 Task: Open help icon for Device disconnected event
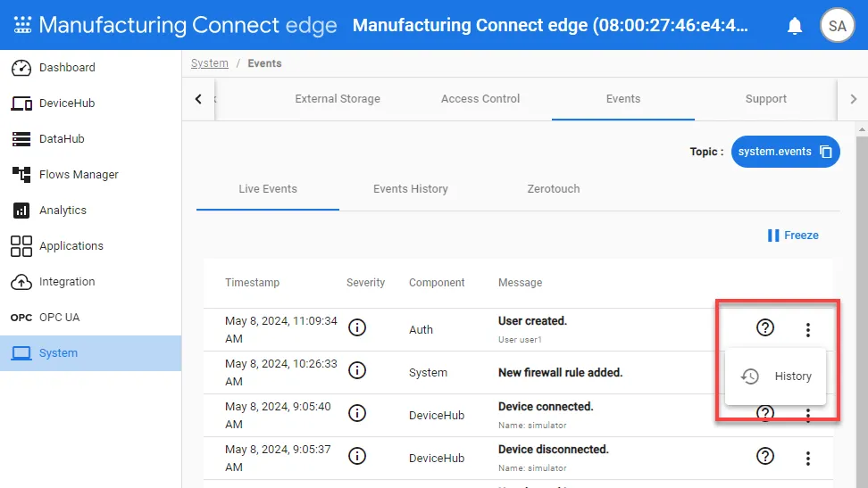[x=765, y=456]
